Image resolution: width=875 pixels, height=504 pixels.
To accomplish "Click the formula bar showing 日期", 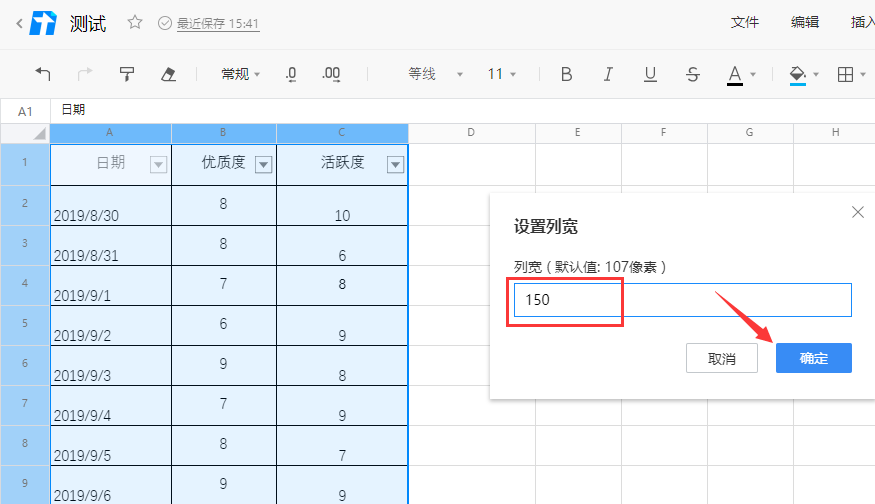I will tap(463, 111).
